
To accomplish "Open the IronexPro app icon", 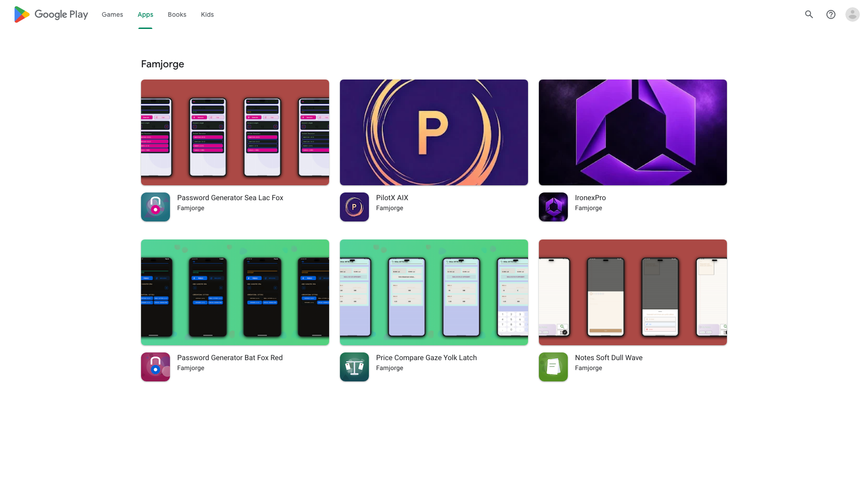I will pyautogui.click(x=553, y=207).
